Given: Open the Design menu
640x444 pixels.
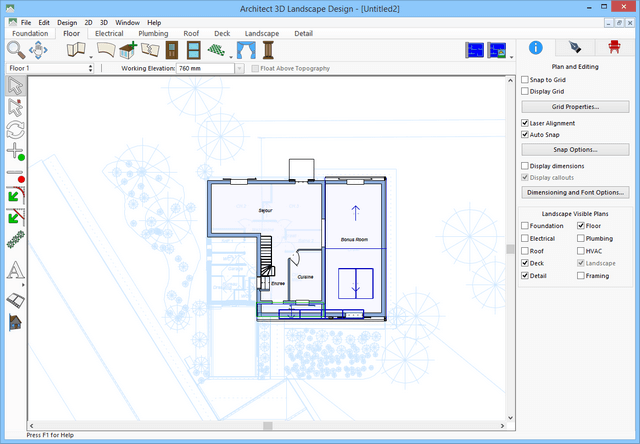Looking at the screenshot, I should pyautogui.click(x=66, y=22).
